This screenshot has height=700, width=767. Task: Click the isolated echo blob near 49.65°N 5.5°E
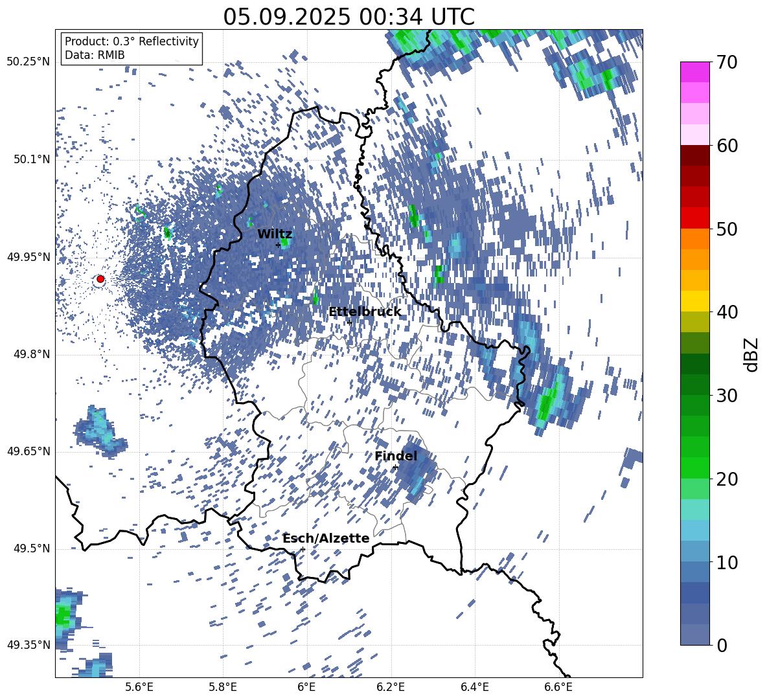(100, 431)
